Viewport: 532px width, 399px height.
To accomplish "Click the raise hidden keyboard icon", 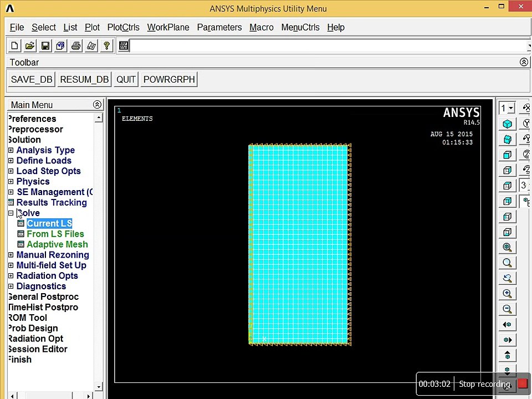I will coord(124,46).
